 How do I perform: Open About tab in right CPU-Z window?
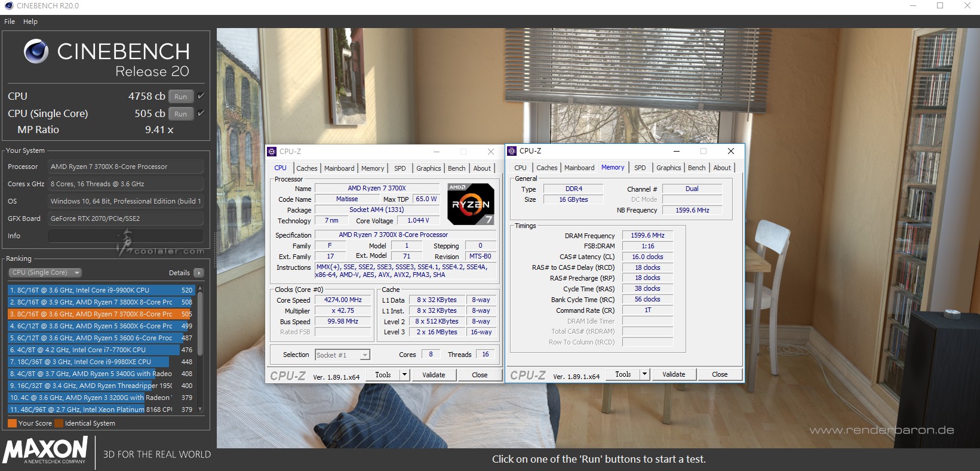click(722, 168)
